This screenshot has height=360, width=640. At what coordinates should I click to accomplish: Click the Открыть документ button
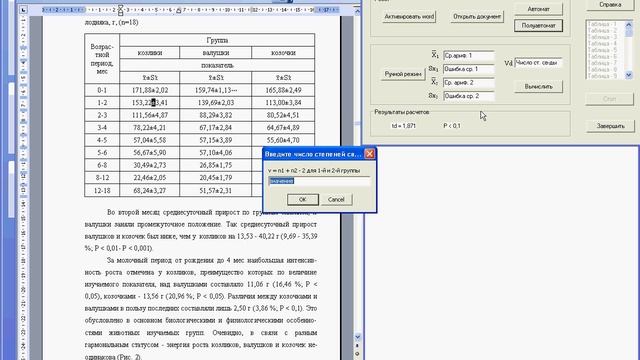(x=477, y=17)
